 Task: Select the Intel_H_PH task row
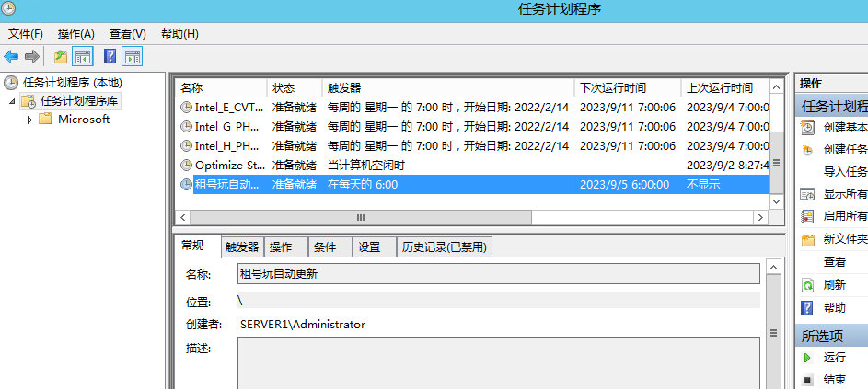472,146
